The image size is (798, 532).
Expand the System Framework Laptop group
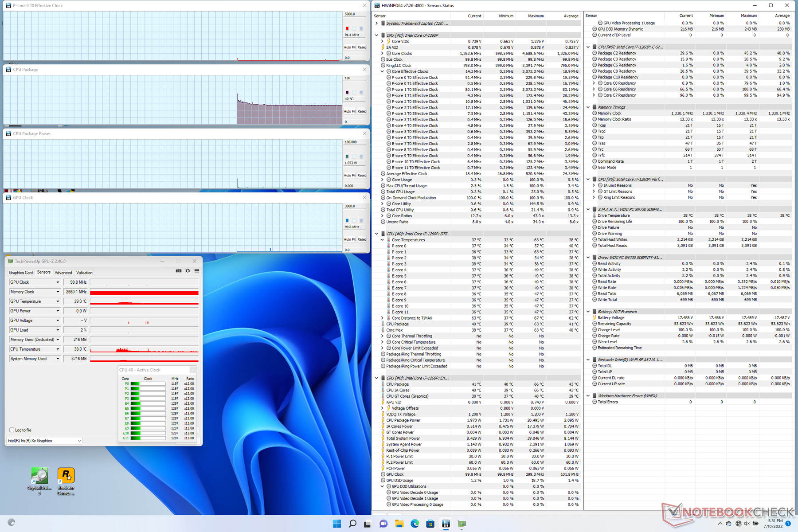377,23
